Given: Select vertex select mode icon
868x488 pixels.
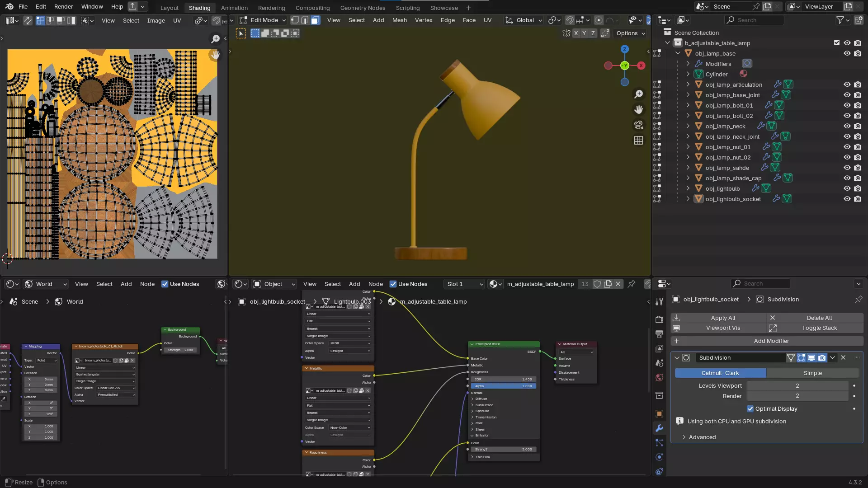Looking at the screenshot, I should [295, 20].
